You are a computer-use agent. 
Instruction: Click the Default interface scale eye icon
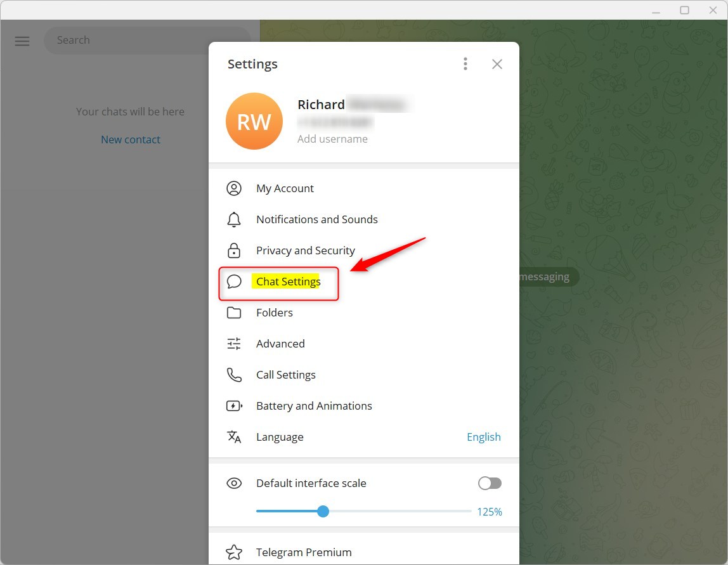pos(234,483)
